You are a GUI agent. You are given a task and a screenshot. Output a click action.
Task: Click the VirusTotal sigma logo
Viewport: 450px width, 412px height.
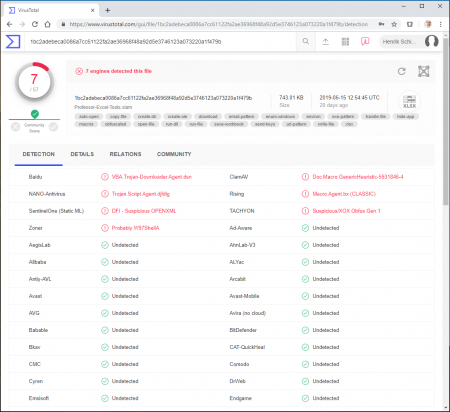tap(13, 42)
